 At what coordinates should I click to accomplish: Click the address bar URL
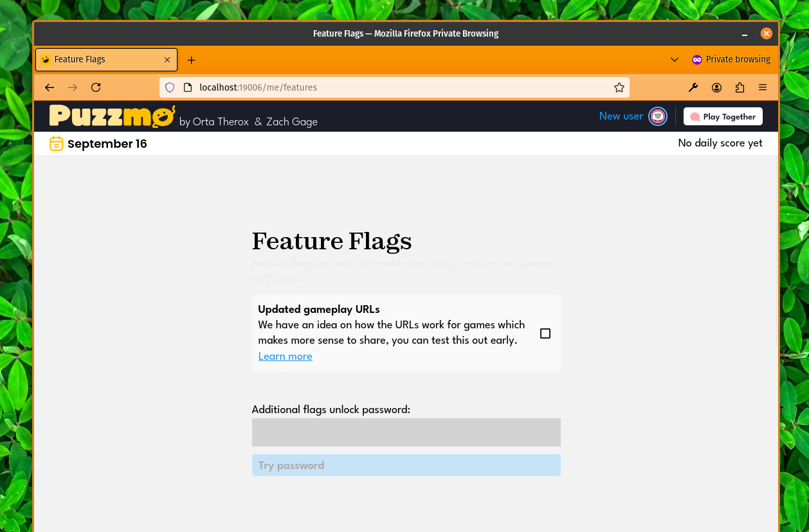[x=277, y=87]
